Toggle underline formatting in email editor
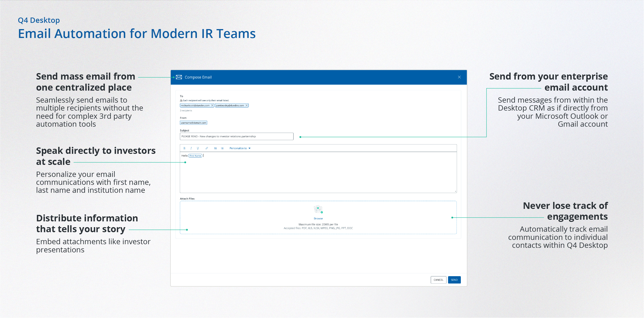The image size is (644, 318). [x=198, y=148]
